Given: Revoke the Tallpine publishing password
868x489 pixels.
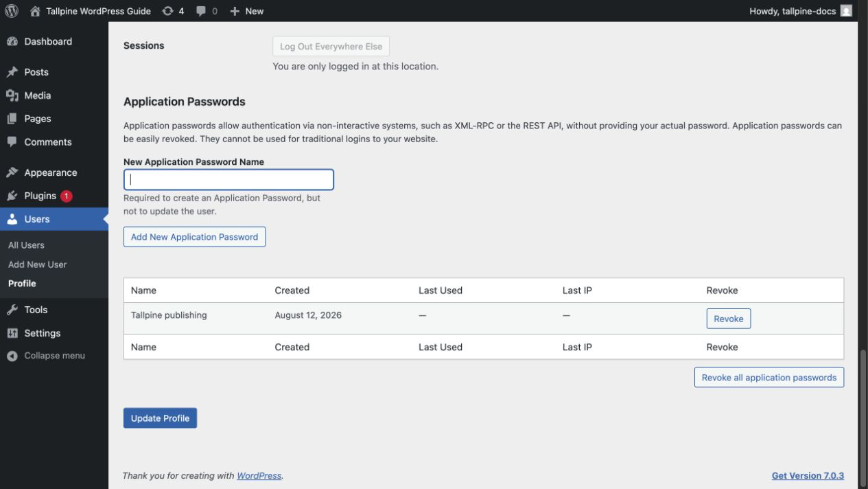Looking at the screenshot, I should [729, 319].
